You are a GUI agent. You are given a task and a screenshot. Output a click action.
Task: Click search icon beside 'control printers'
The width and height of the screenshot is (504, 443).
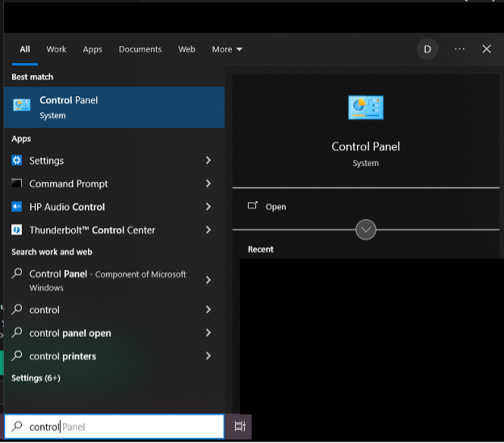(17, 356)
